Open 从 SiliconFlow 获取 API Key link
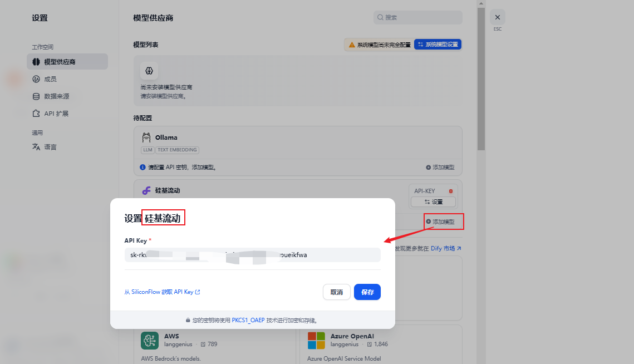The height and width of the screenshot is (364, 634). pyautogui.click(x=162, y=292)
